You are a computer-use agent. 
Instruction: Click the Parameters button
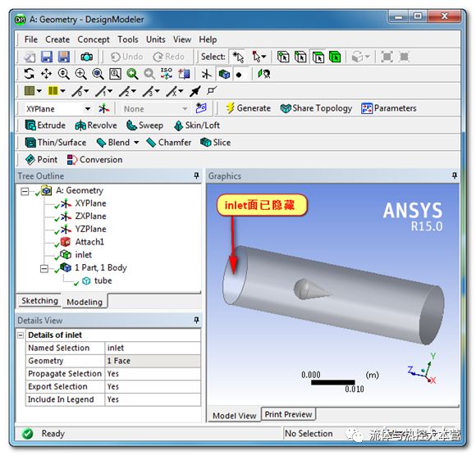coord(389,108)
